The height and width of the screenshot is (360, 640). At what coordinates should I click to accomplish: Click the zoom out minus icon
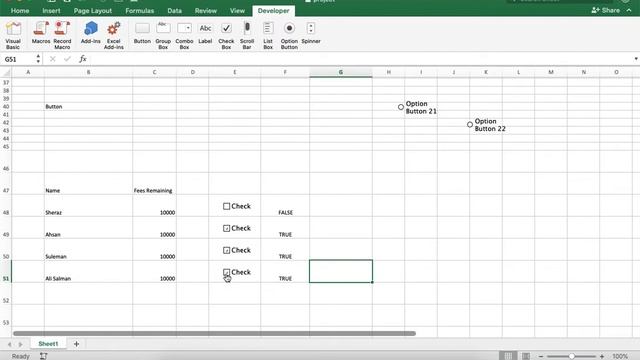(x=541, y=356)
